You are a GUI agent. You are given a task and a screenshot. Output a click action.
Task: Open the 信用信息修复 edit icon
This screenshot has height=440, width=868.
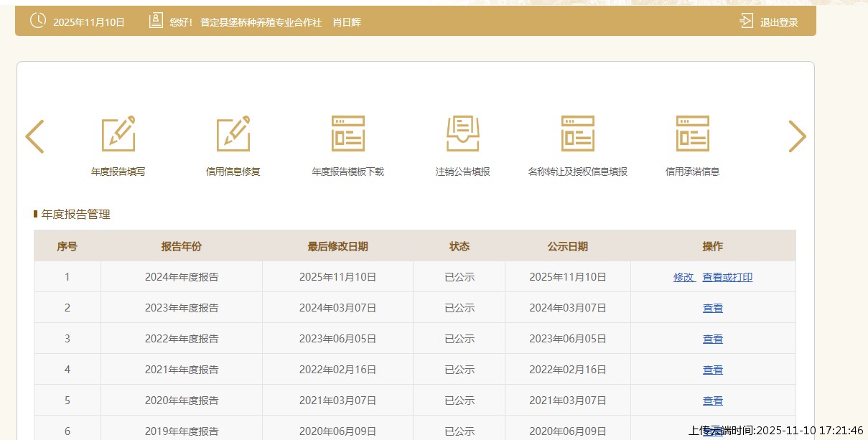233,134
